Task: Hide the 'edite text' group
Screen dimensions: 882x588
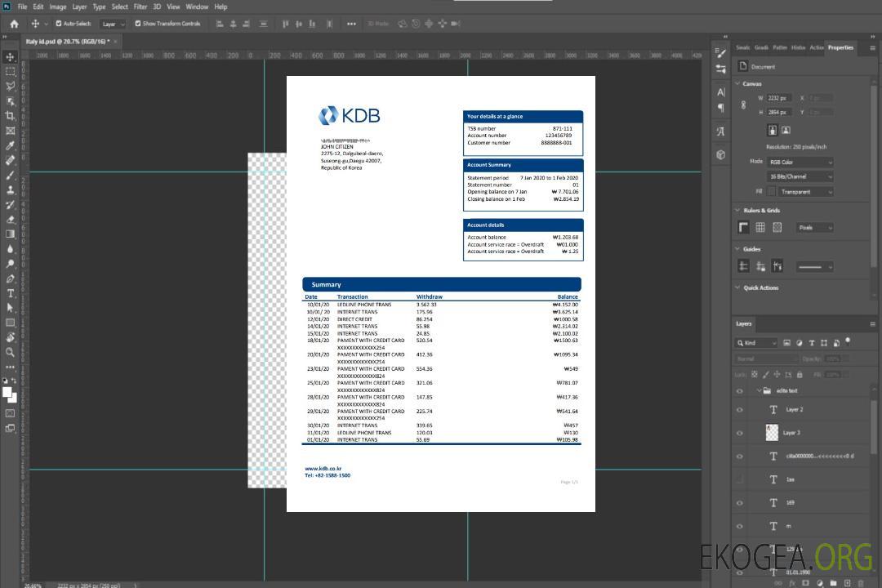Action: [740, 391]
